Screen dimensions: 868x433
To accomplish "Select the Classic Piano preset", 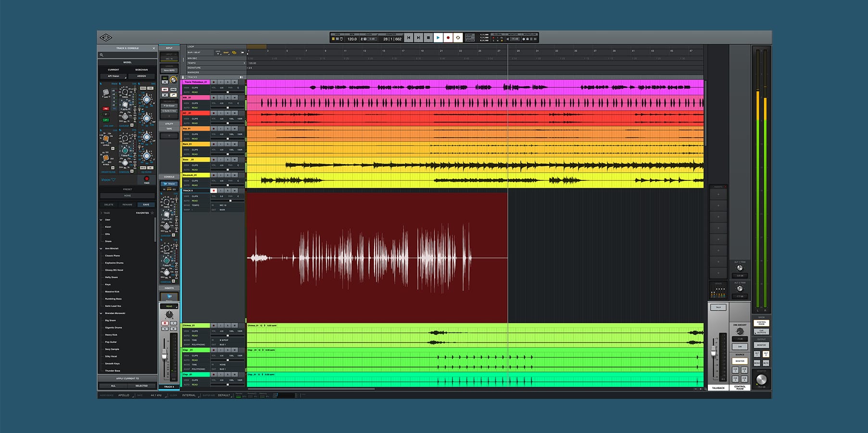I will [x=113, y=255].
